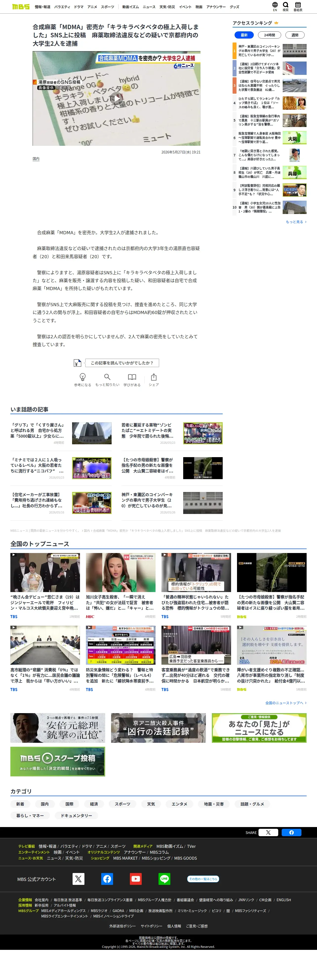The width and height of the screenshot is (317, 980).
Task: Switch language with the EN globe icon
Action: [x=275, y=6]
